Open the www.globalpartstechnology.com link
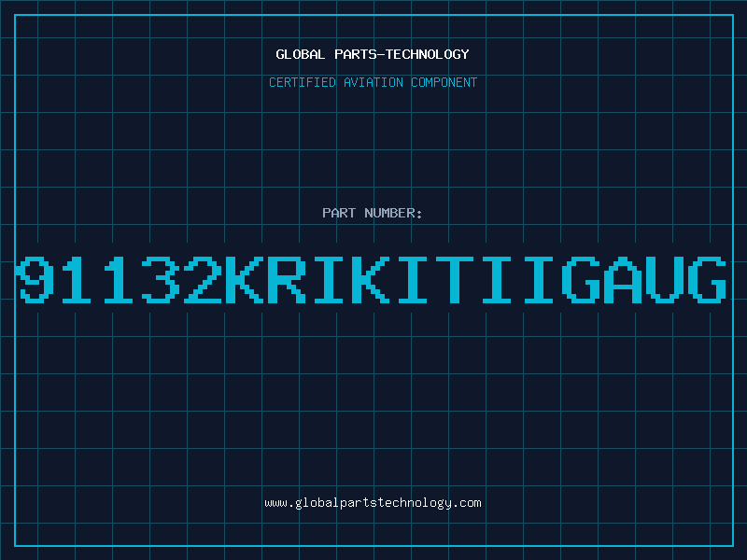Screen dimensions: 747x560 (373, 503)
